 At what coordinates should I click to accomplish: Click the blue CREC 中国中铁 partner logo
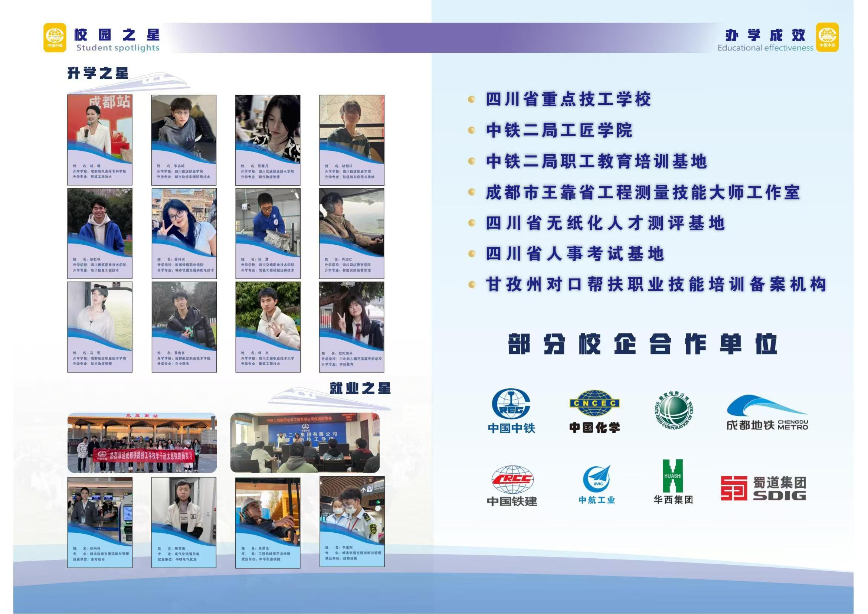(x=511, y=411)
